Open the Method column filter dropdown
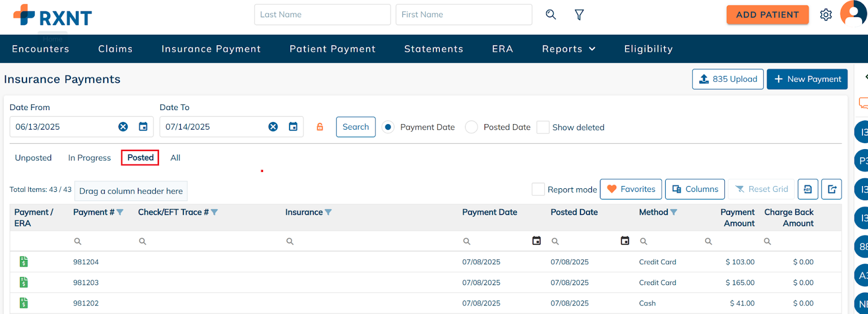The image size is (868, 314). [x=674, y=212]
